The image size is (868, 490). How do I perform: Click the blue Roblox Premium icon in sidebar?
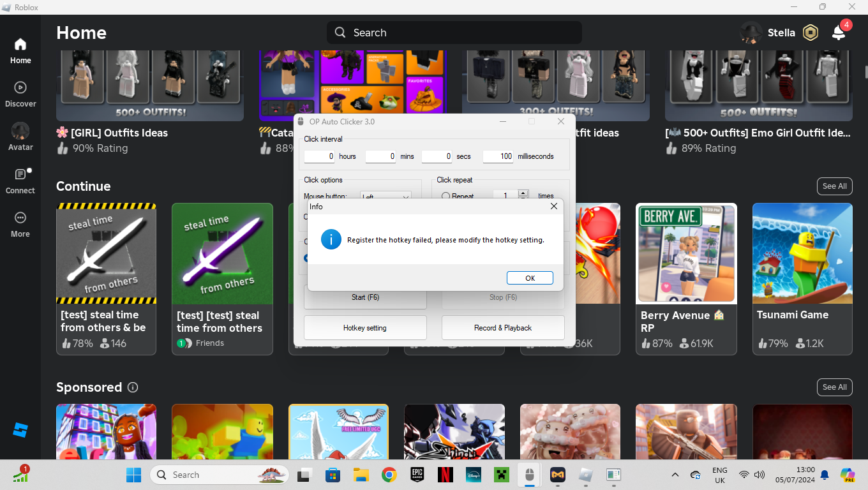(x=20, y=430)
